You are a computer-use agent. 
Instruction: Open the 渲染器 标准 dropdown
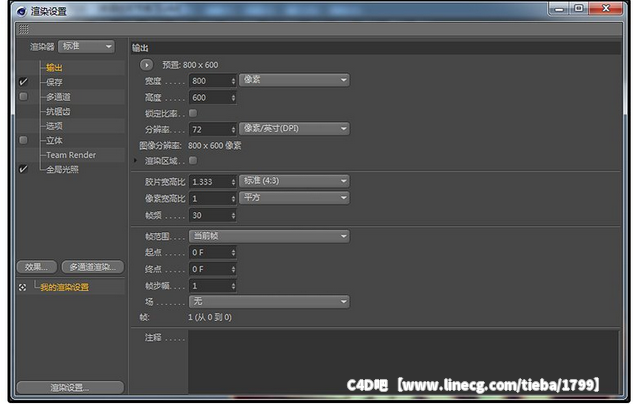[x=87, y=46]
